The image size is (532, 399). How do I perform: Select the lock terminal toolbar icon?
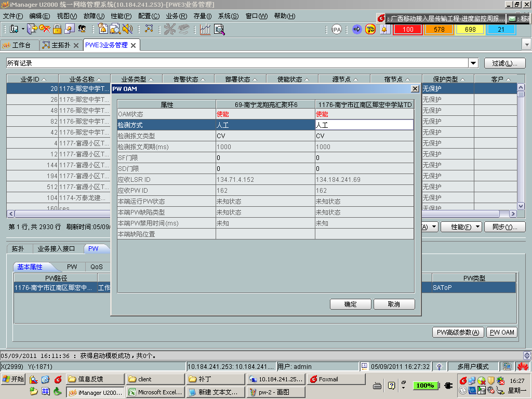(56, 30)
